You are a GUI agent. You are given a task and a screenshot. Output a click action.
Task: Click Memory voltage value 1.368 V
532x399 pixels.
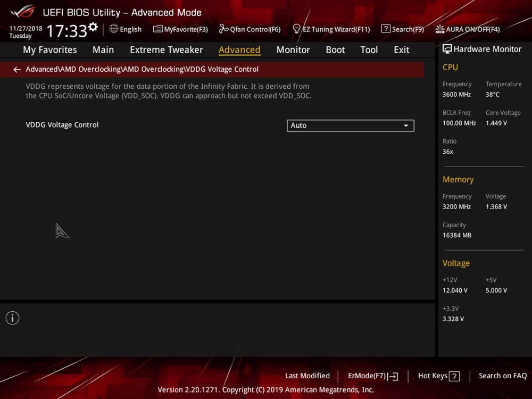point(496,206)
